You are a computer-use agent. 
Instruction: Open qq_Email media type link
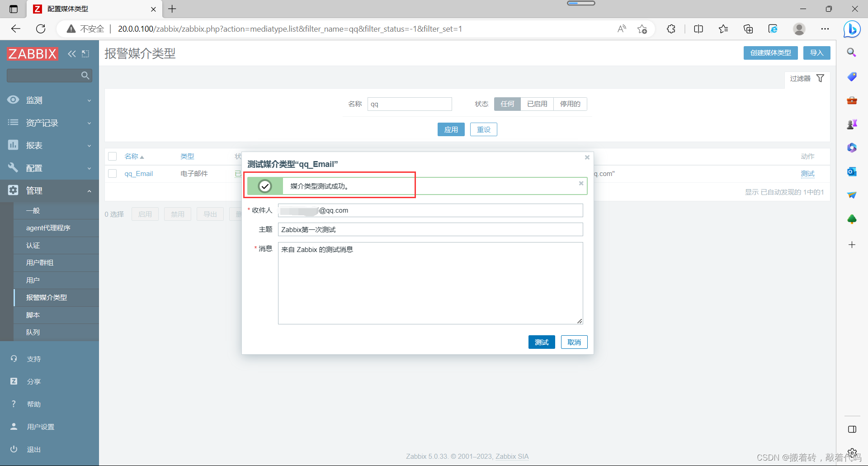click(x=139, y=174)
